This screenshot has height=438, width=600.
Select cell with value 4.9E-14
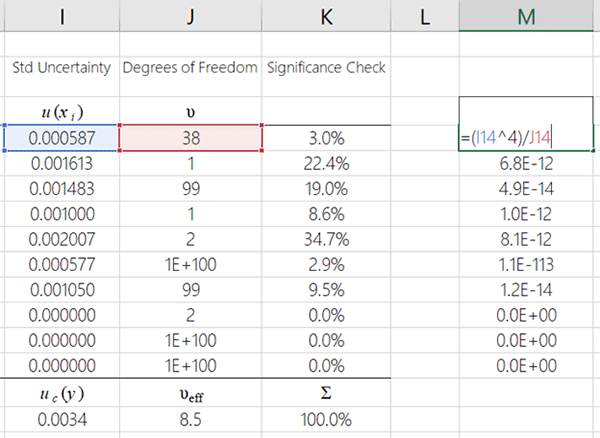tap(526, 189)
